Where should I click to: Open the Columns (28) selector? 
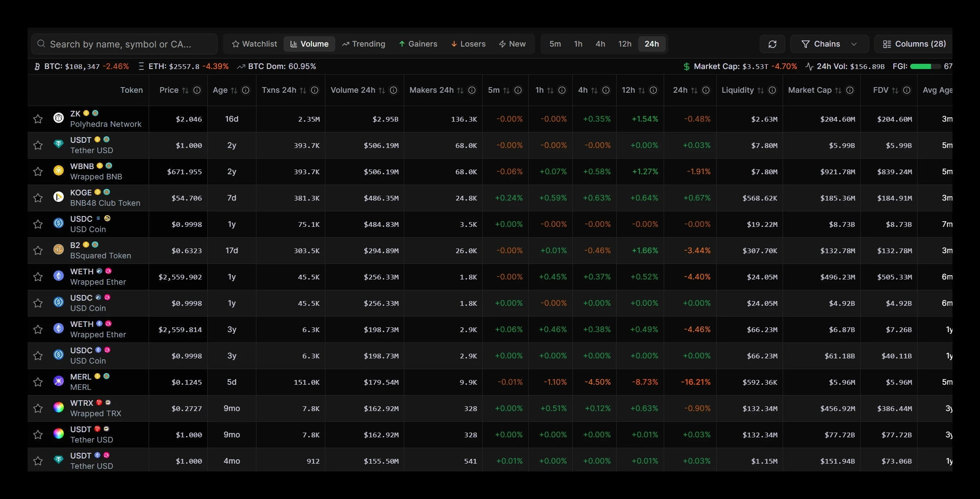[914, 44]
